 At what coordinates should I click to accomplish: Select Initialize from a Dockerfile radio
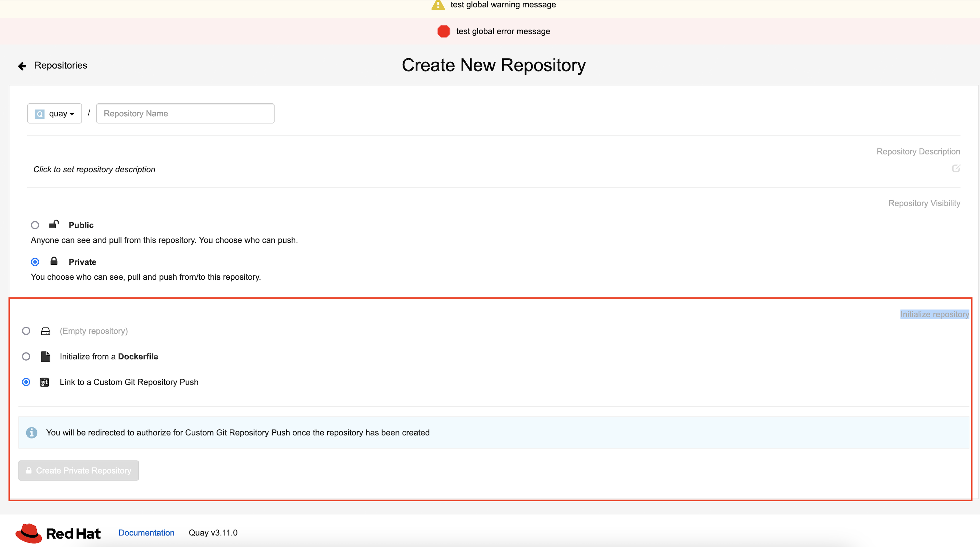[26, 356]
